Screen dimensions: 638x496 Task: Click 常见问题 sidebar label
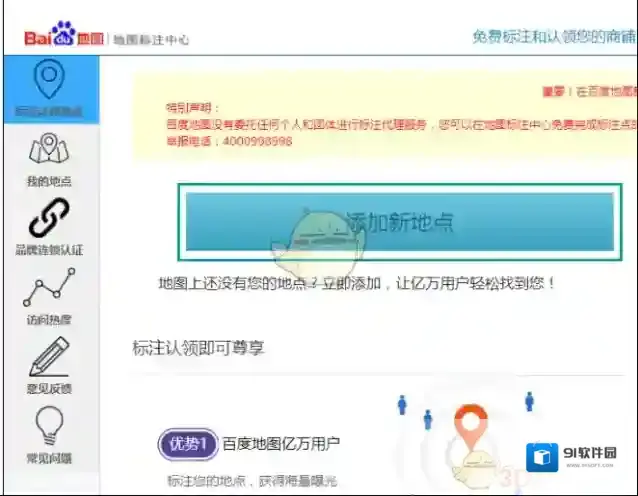pos(49,459)
